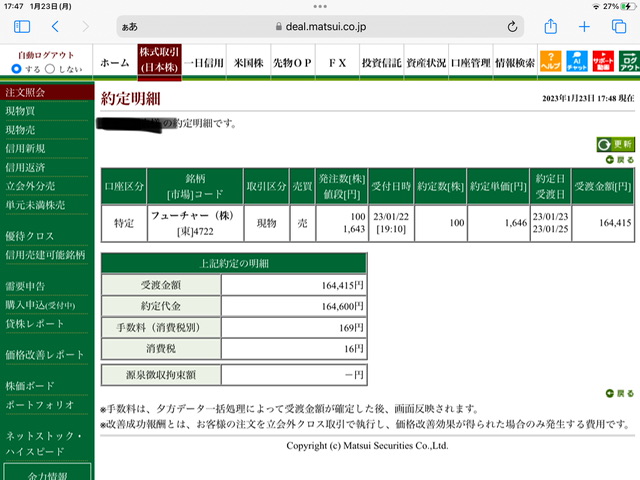
Task: Click the deal.matsui.co.jp address bar
Action: [x=320, y=27]
